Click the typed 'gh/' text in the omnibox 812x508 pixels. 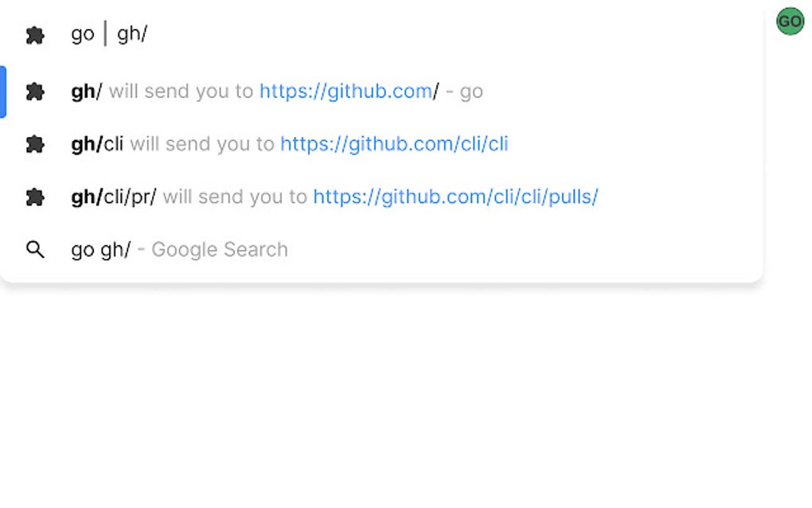[132, 34]
